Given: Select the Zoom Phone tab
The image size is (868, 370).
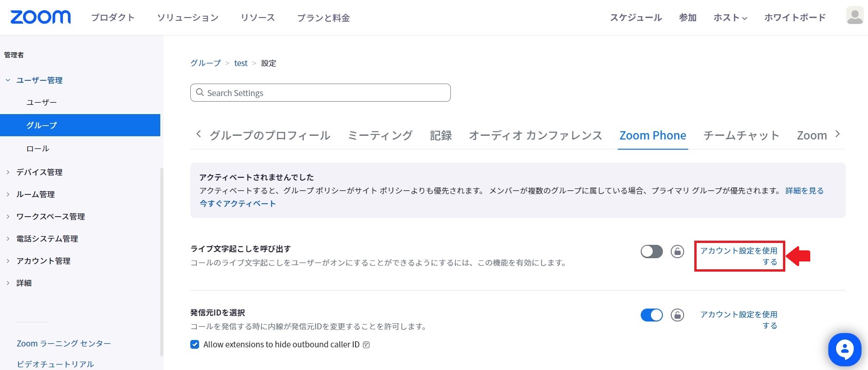Looking at the screenshot, I should (653, 135).
